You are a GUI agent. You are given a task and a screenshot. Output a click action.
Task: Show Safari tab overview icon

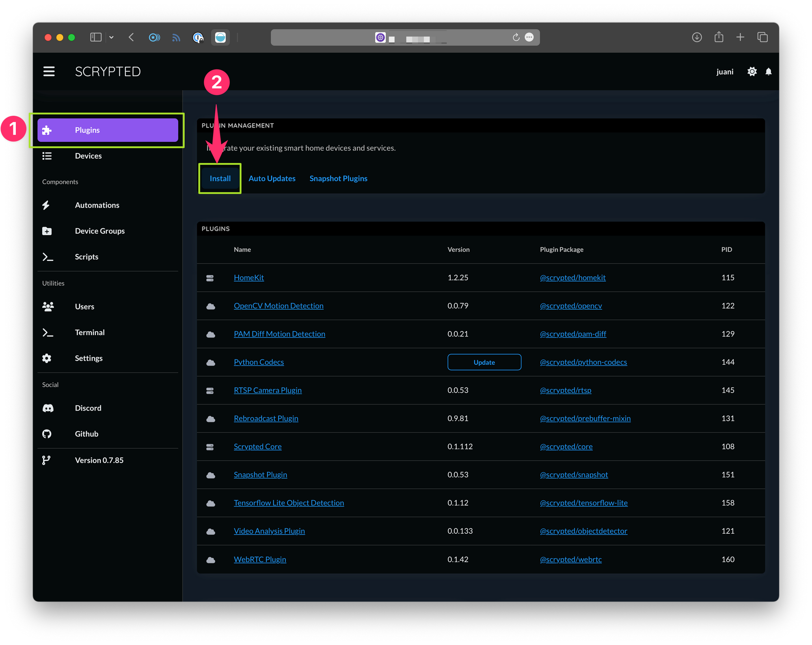pyautogui.click(x=762, y=37)
